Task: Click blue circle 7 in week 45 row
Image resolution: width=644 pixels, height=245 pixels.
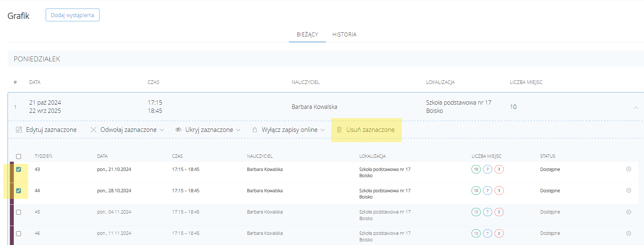Action: pyautogui.click(x=488, y=212)
